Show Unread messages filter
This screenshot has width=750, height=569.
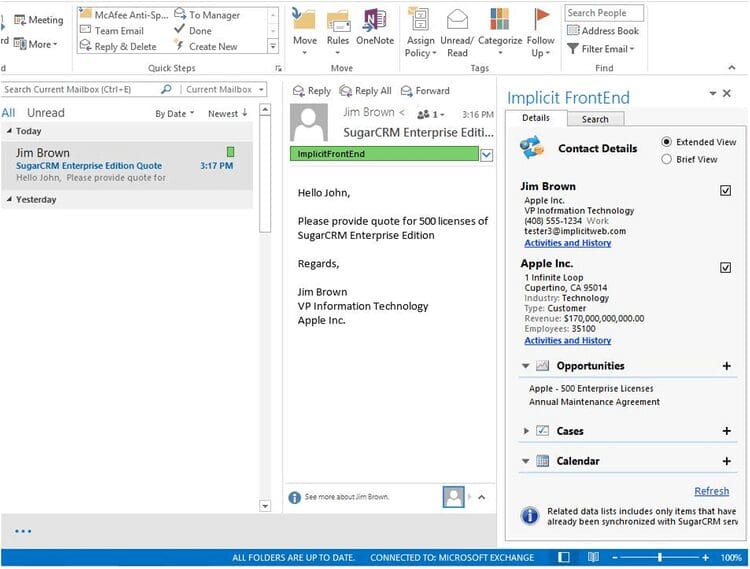tap(45, 113)
